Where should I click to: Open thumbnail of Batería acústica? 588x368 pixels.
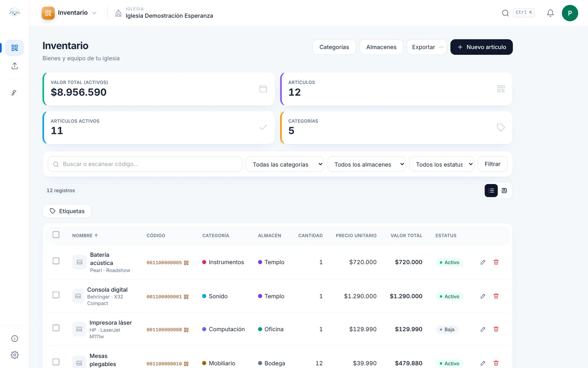(x=79, y=262)
